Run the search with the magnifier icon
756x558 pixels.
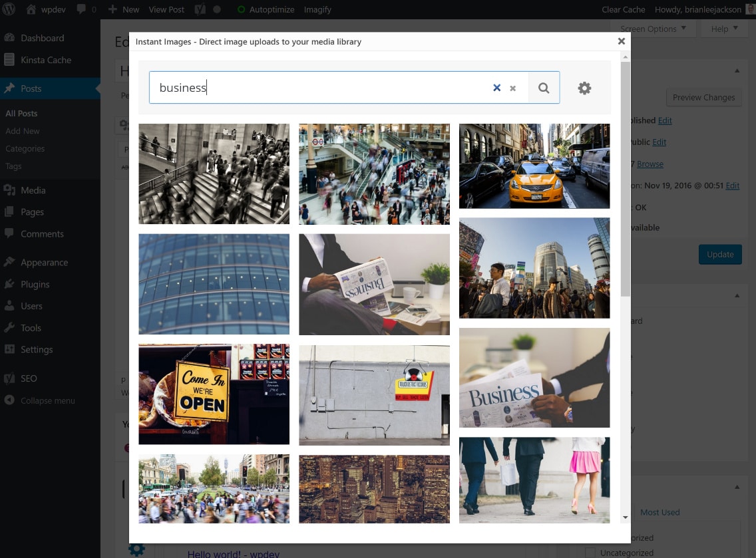(544, 87)
